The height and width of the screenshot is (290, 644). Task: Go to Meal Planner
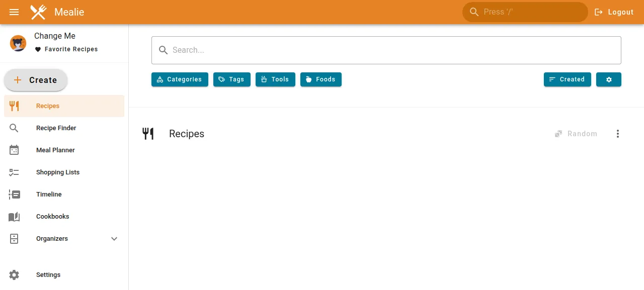(x=64, y=150)
